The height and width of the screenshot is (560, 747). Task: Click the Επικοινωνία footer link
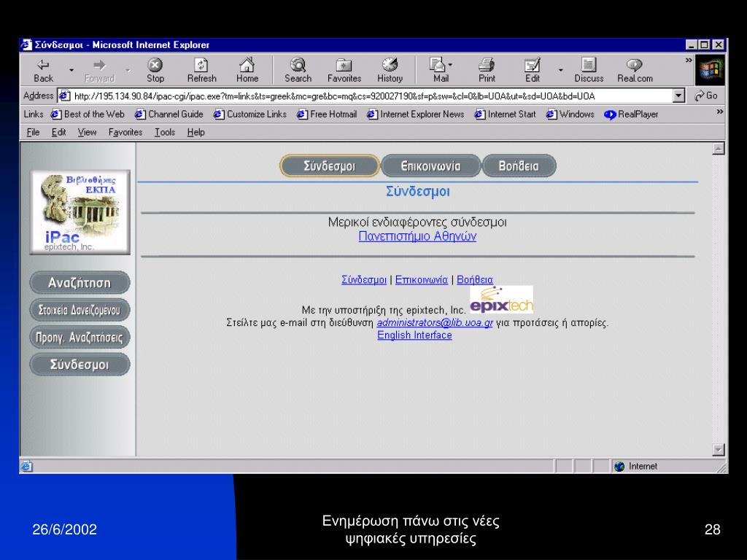[x=422, y=279]
